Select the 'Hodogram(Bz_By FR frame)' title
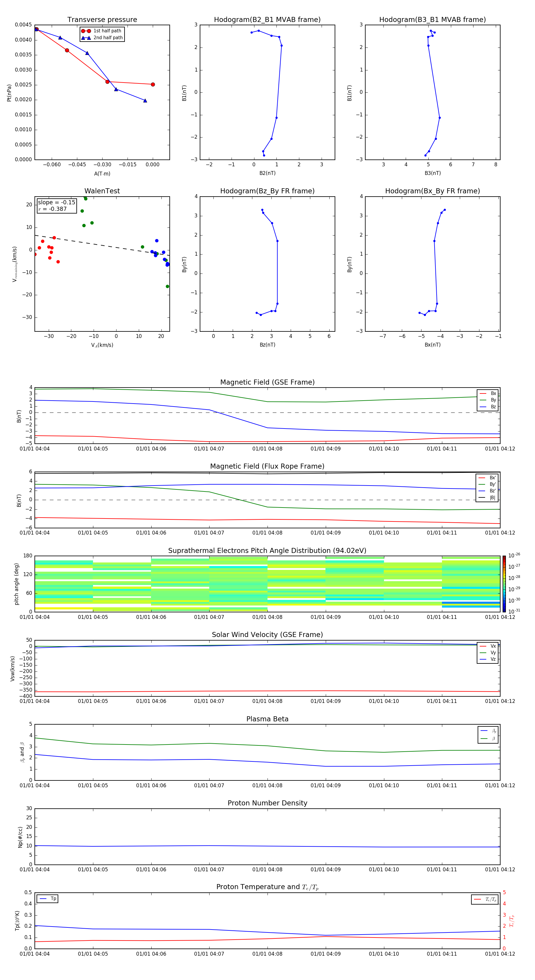Viewport: 535px width, 980px height. click(x=267, y=191)
